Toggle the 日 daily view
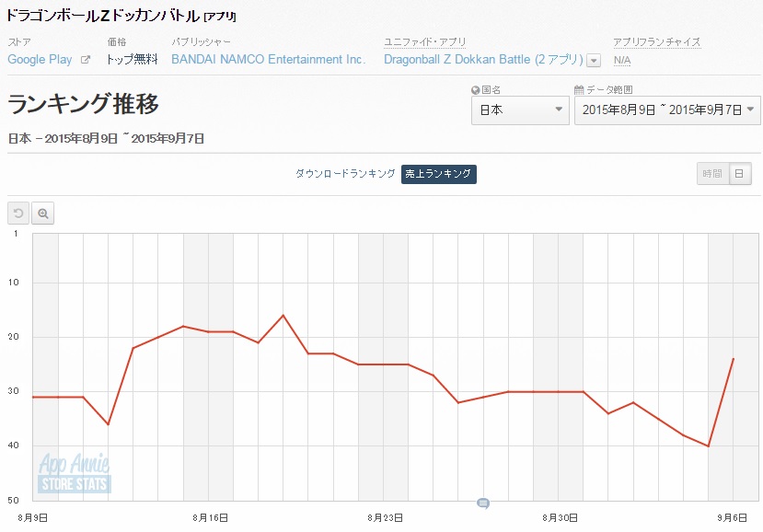Image resolution: width=763 pixels, height=532 pixels. pyautogui.click(x=740, y=174)
